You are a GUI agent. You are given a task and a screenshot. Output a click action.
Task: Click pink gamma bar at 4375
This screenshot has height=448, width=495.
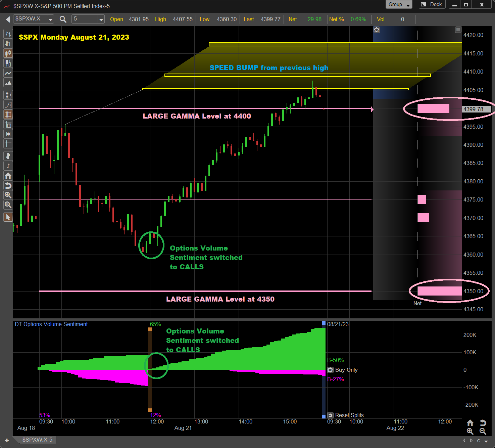click(422, 199)
